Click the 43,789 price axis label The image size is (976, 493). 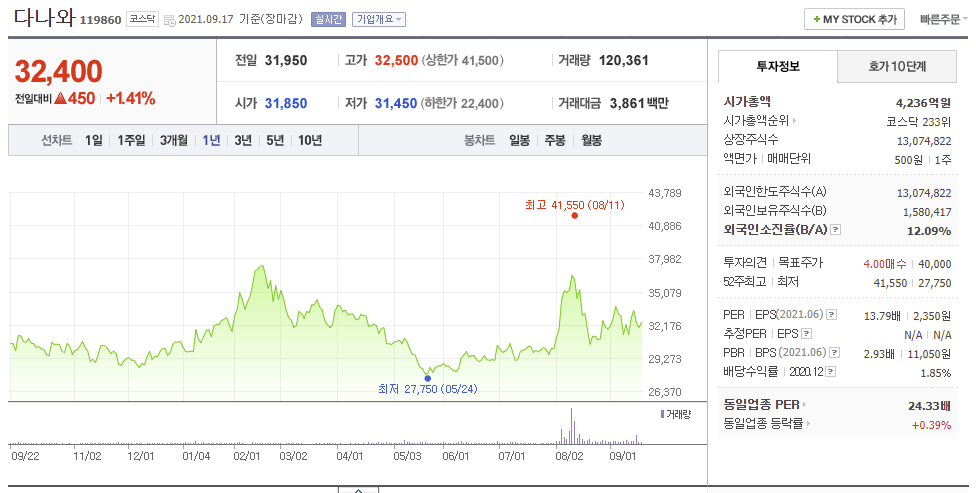click(x=665, y=193)
